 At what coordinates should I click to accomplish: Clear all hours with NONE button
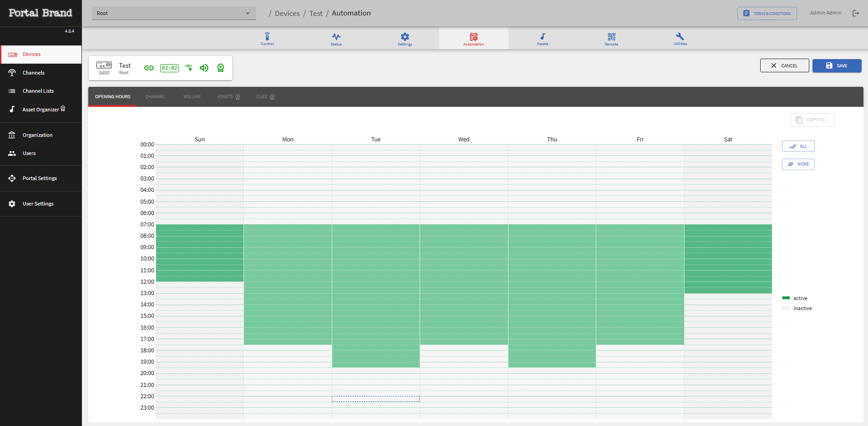point(798,164)
